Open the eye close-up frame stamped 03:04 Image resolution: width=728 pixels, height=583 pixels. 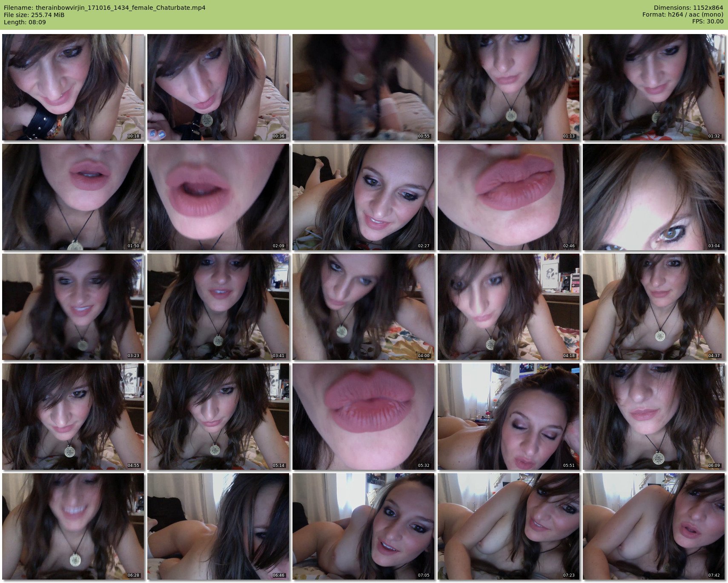tap(654, 197)
